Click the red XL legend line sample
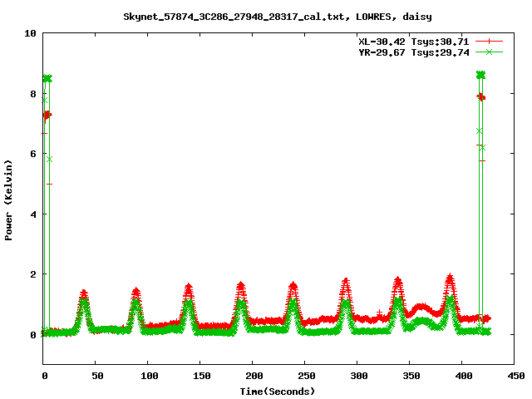The width and height of the screenshot is (532, 399). coord(489,42)
